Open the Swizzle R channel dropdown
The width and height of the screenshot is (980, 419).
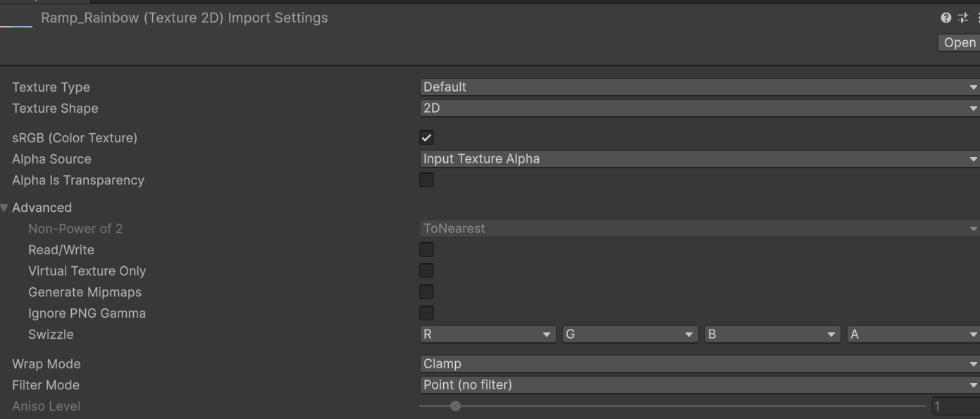(488, 334)
